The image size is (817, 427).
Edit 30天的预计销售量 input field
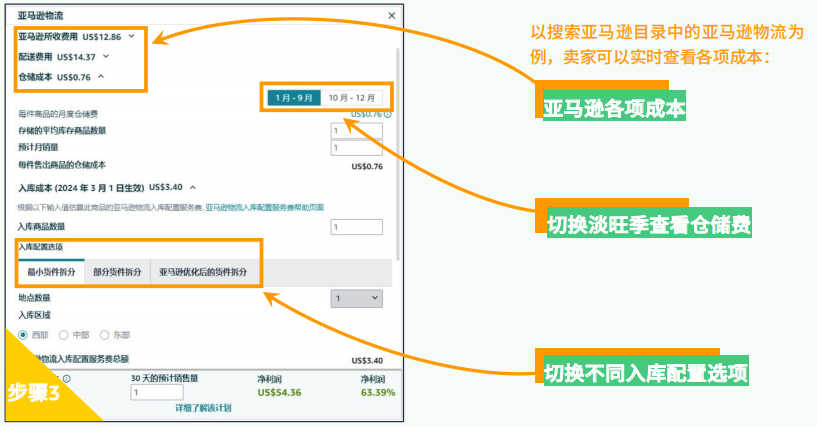pos(157,392)
